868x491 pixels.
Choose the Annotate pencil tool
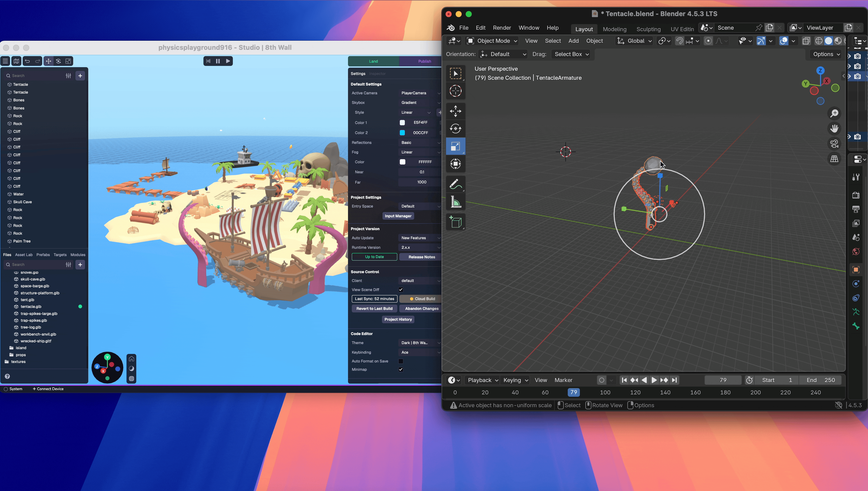tap(455, 184)
